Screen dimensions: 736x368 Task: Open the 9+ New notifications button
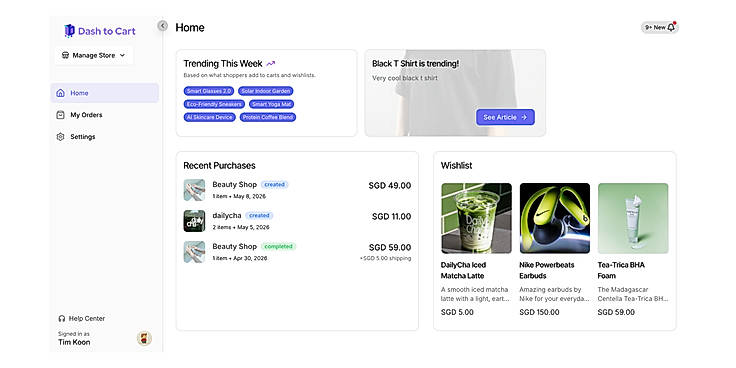pos(659,28)
